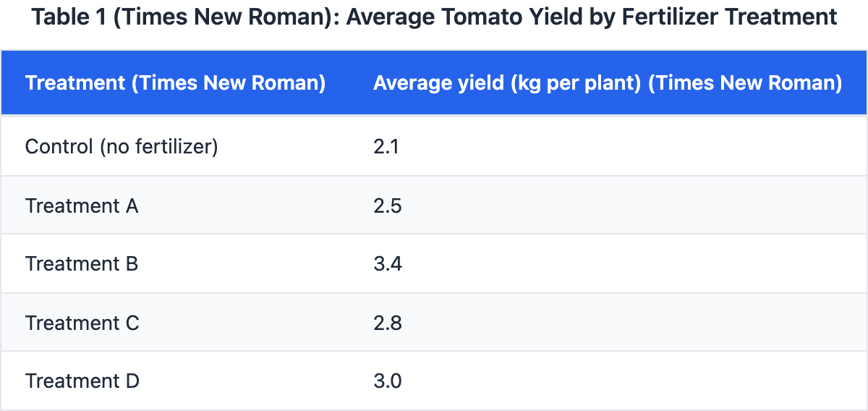Select the Treatment B cell

click(x=82, y=264)
